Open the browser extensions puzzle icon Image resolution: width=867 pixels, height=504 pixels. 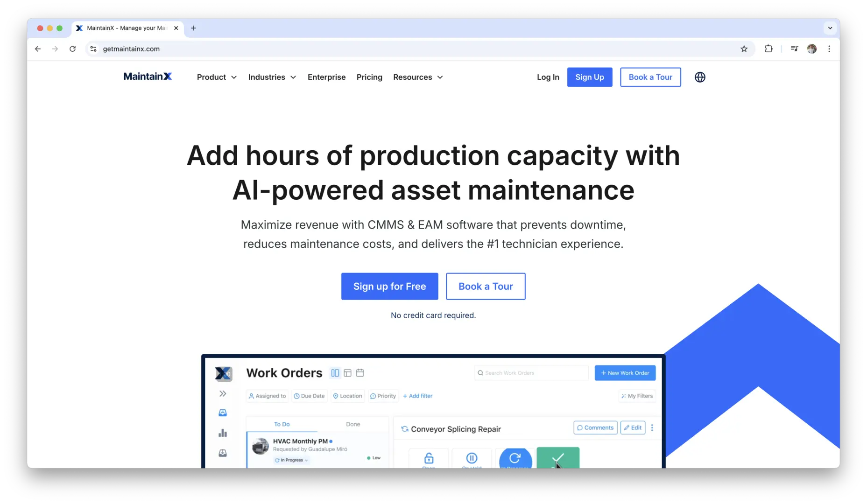pos(768,49)
